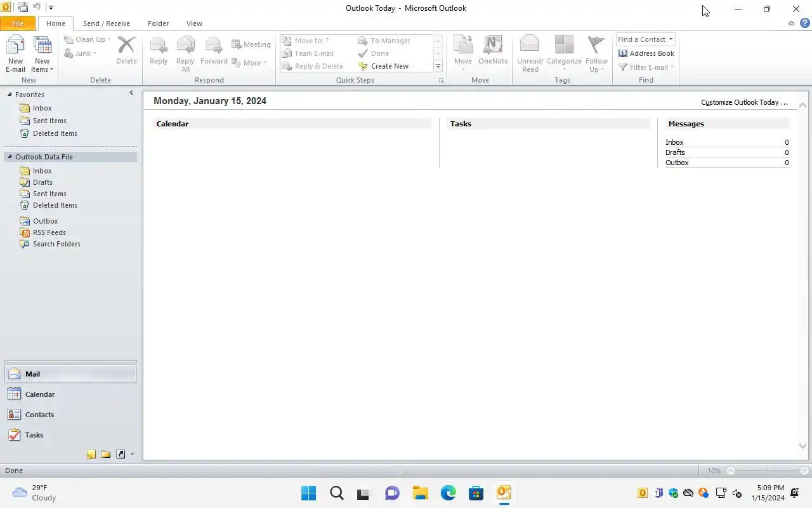Screen dimensions: 812x508
Task: Adjust the zoom slider in status bar
Action: coord(767,471)
